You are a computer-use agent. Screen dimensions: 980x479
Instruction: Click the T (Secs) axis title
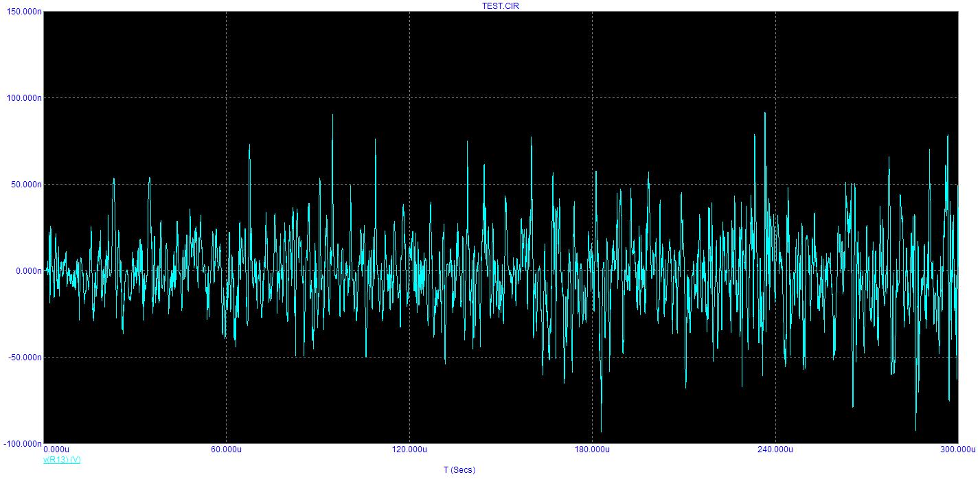click(x=459, y=470)
